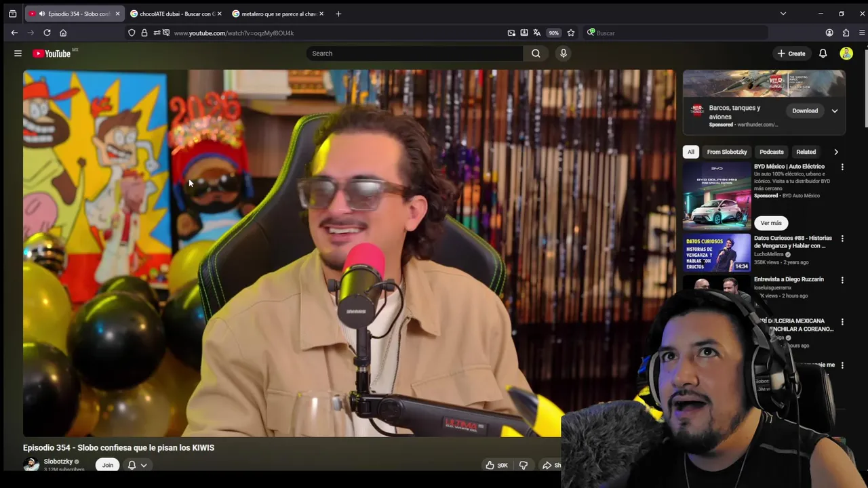Open a new browser tab
The width and height of the screenshot is (868, 488).
(338, 14)
